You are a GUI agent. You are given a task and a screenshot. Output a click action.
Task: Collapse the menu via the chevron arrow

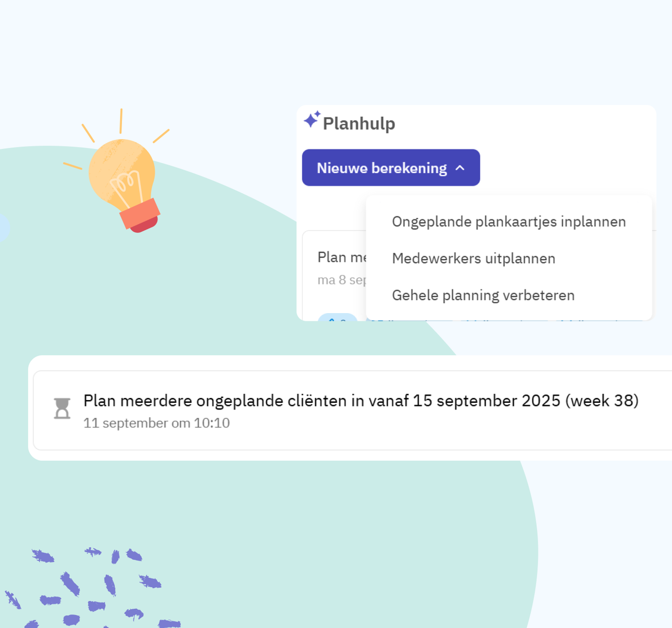pos(460,167)
